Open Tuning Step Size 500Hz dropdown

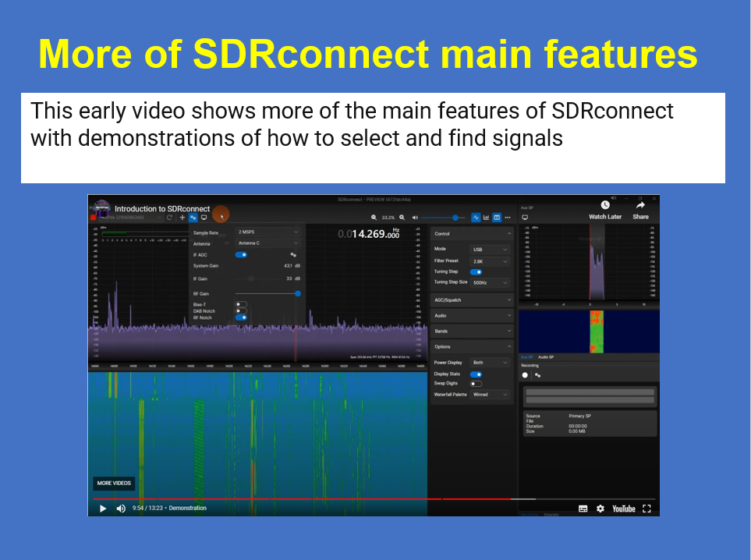click(x=490, y=282)
